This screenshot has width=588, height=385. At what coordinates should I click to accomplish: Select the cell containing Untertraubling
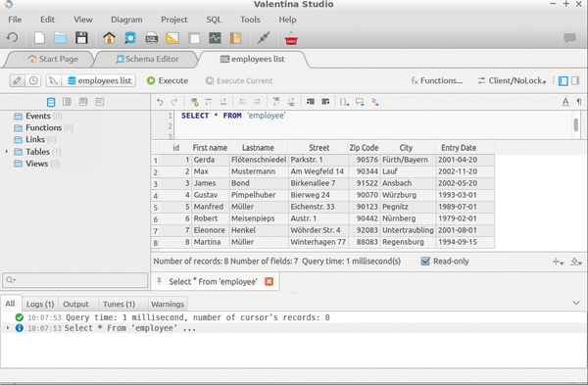(x=408, y=230)
